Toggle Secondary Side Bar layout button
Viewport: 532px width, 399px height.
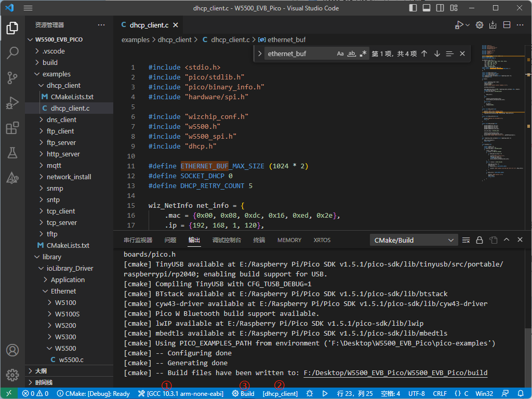[x=440, y=8]
